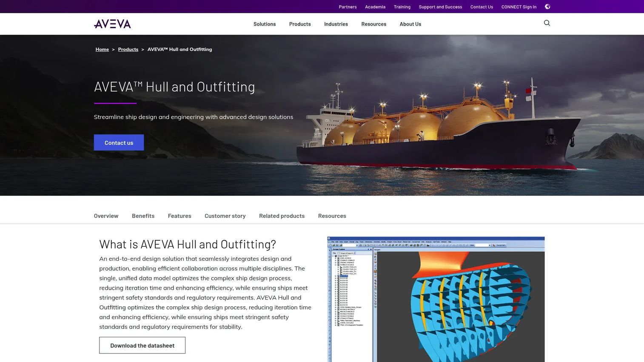Jump to the Customer story tab
The height and width of the screenshot is (362, 644).
point(225,216)
